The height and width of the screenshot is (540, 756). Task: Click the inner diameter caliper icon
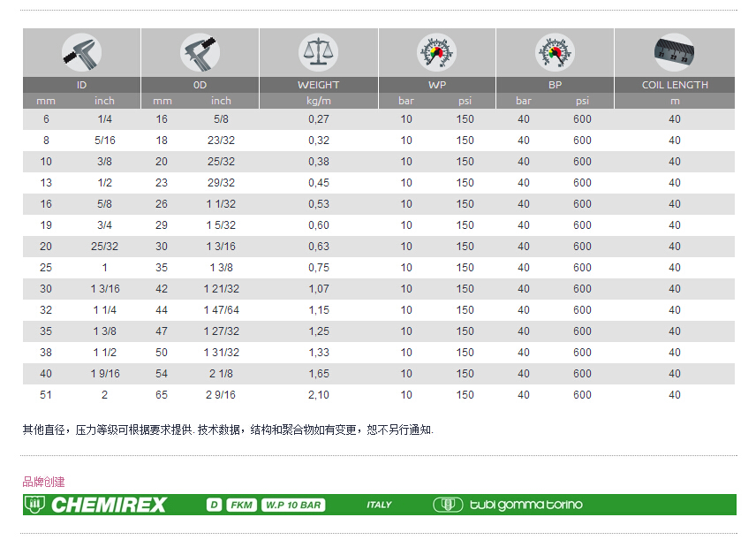coord(81,52)
